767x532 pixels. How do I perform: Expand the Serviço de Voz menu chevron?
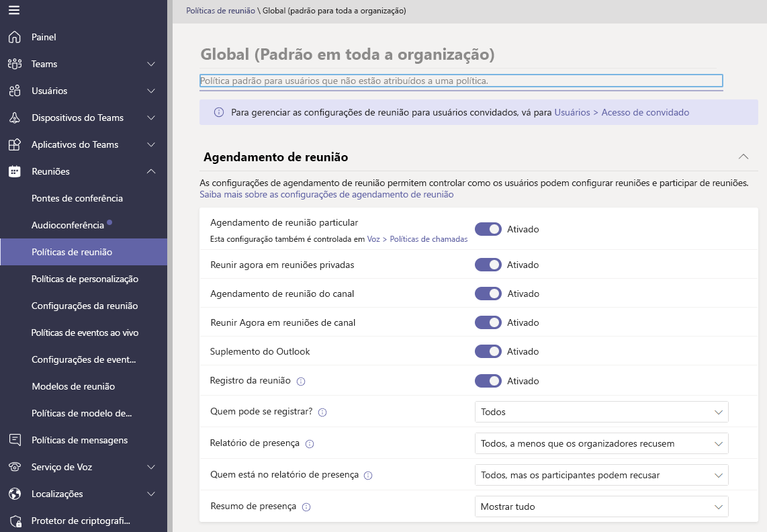click(x=151, y=467)
